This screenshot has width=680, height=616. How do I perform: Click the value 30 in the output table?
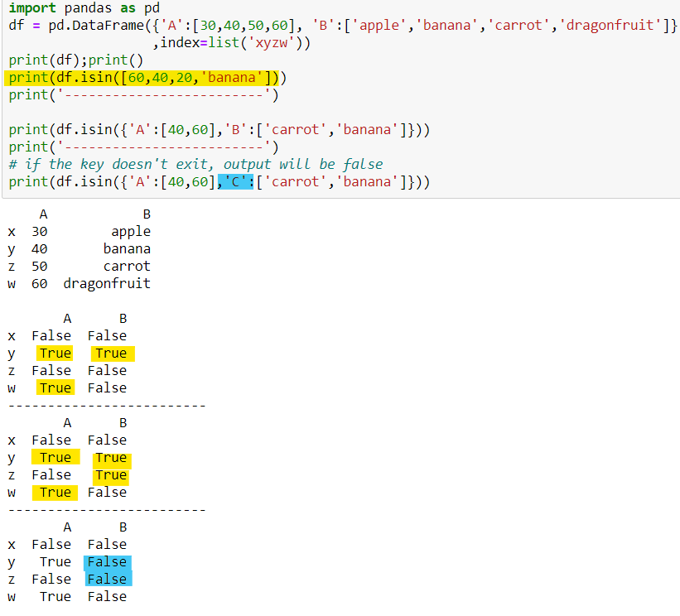[40, 232]
